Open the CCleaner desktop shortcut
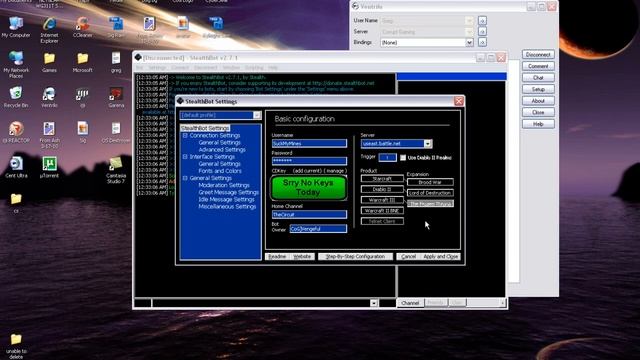The width and height of the screenshot is (640, 360). [82, 27]
